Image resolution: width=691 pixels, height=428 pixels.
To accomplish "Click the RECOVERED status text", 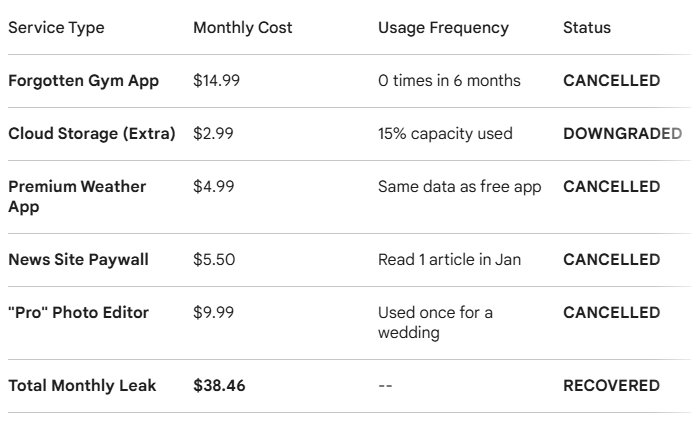I will 611,385.
